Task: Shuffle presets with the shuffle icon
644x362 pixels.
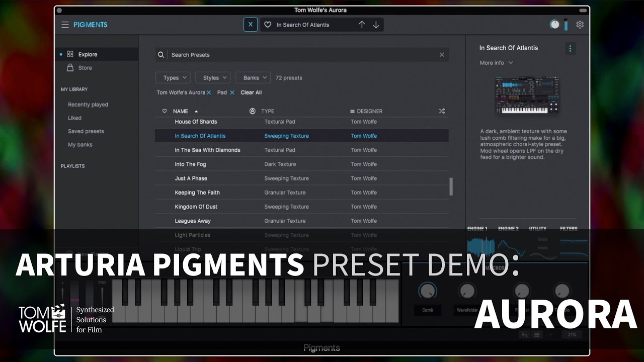Action: 442,111
